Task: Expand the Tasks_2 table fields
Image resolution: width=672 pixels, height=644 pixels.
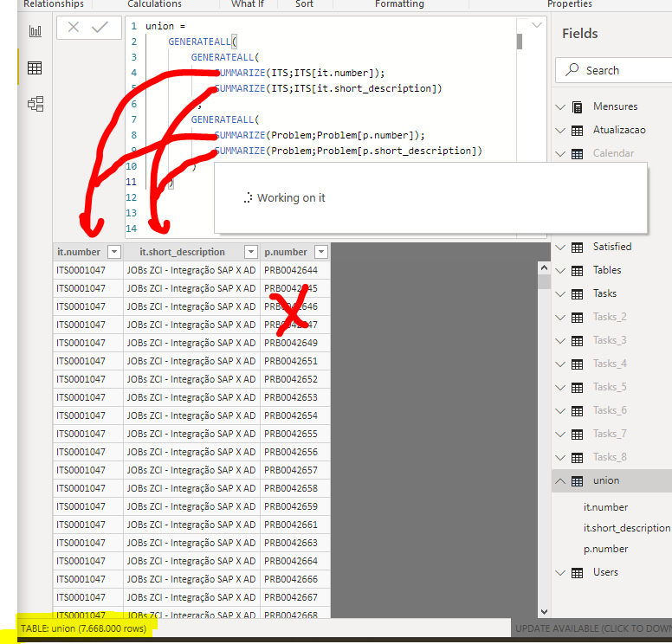Action: [x=560, y=318]
